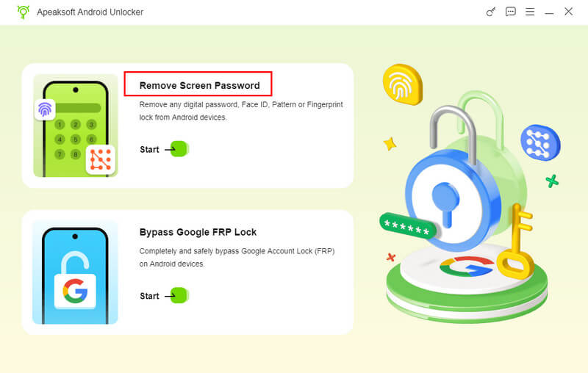This screenshot has height=373, width=588.
Task: Open the feedback chat bubble icon
Action: 511,12
